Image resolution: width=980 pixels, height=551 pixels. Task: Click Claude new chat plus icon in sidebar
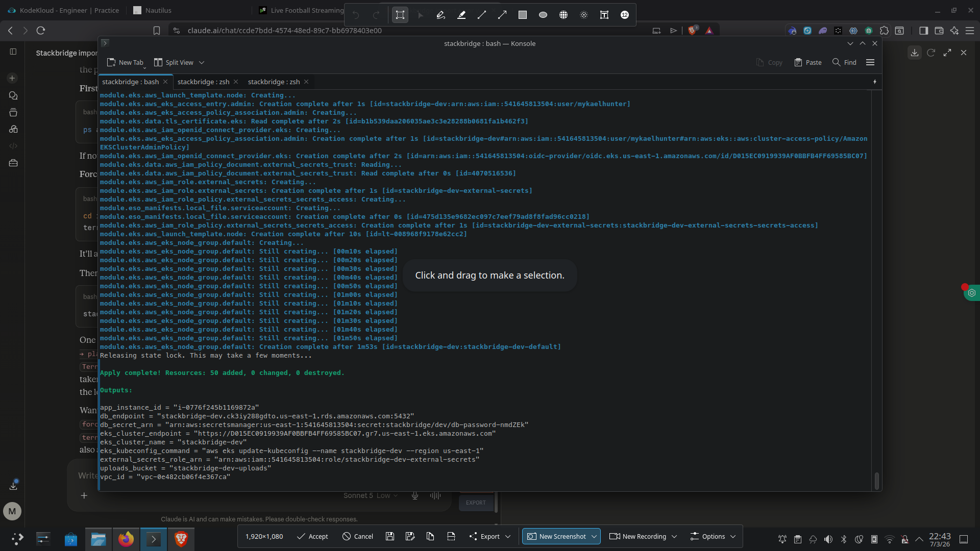point(13,78)
